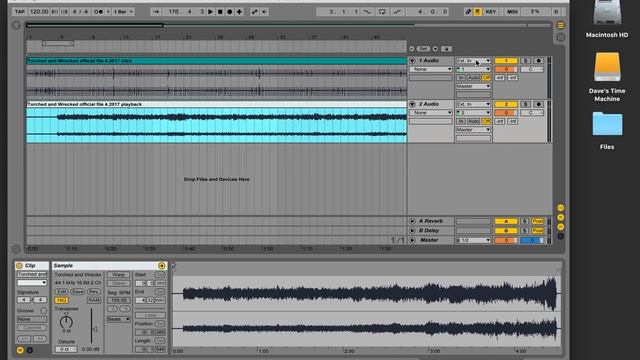Click 1 Audio track volume slider

coord(506,69)
